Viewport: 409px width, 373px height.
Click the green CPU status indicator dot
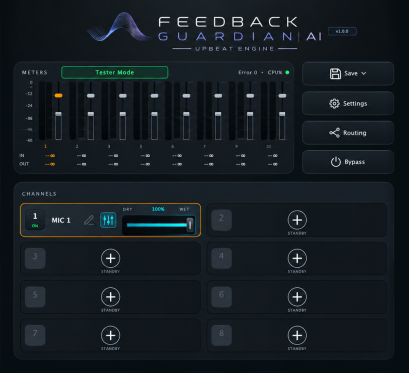click(x=287, y=72)
